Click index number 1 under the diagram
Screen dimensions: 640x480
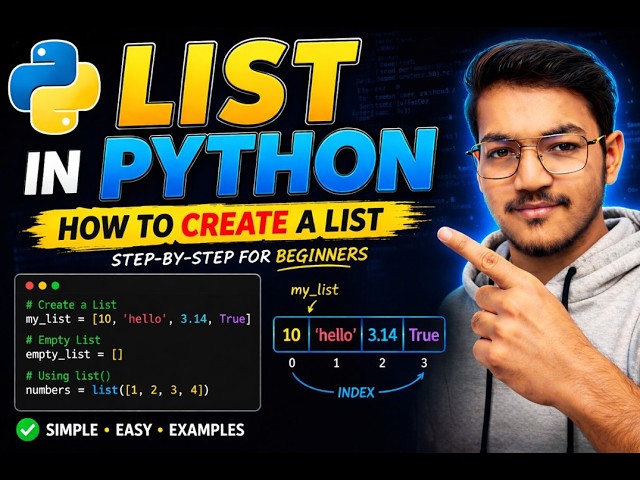pyautogui.click(x=336, y=362)
